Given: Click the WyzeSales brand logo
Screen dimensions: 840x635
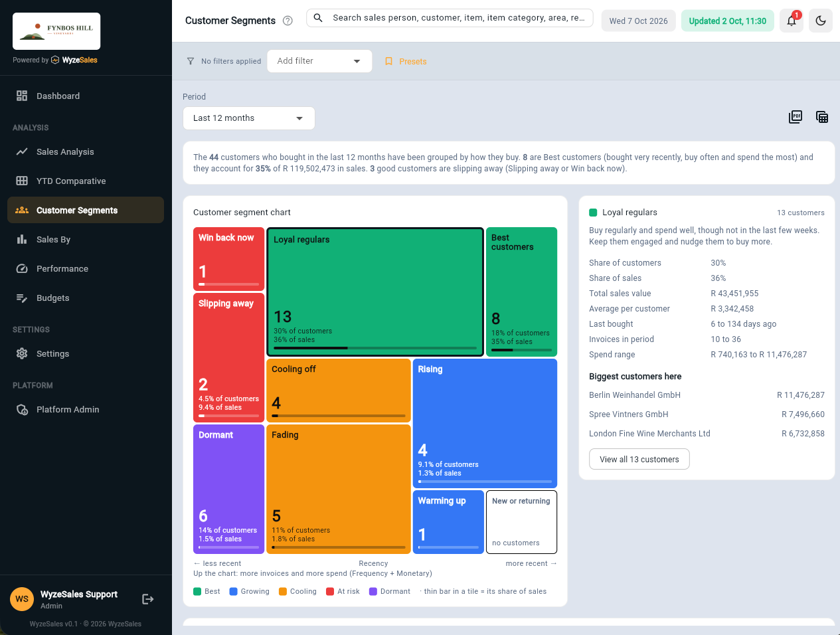Looking at the screenshot, I should [x=74, y=60].
